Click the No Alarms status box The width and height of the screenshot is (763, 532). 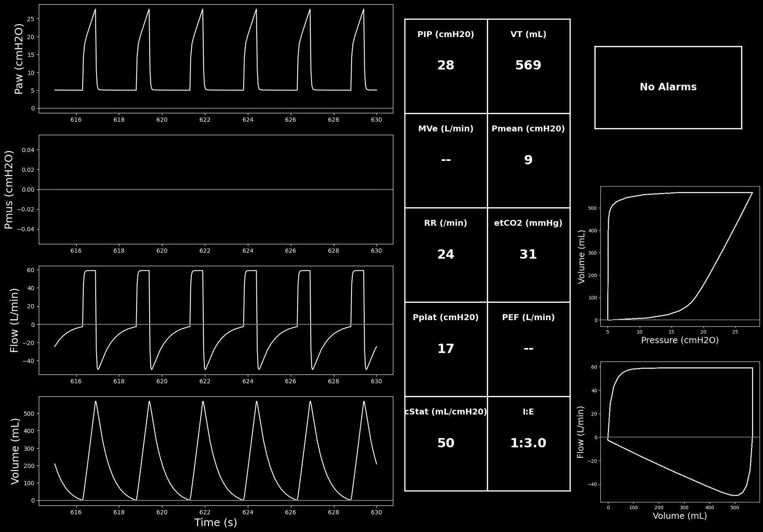668,87
